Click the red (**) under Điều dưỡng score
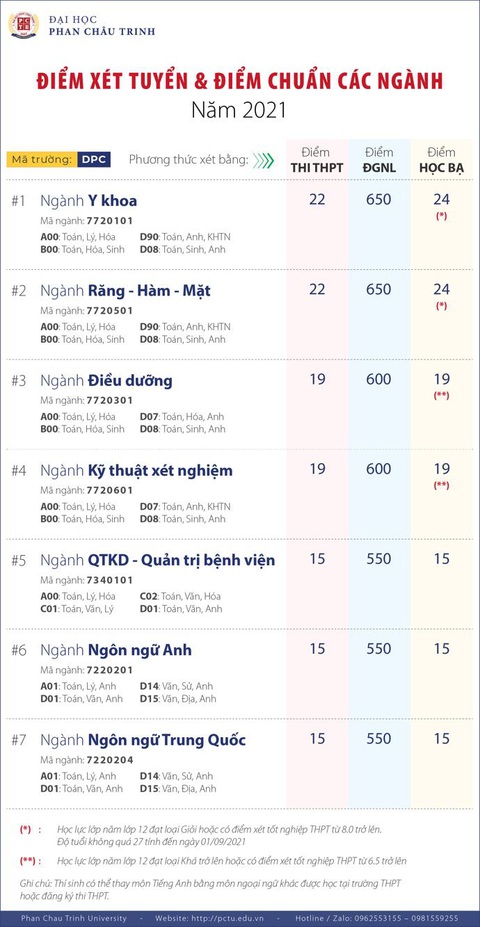Screen dimensions: 480x927 click(442, 396)
